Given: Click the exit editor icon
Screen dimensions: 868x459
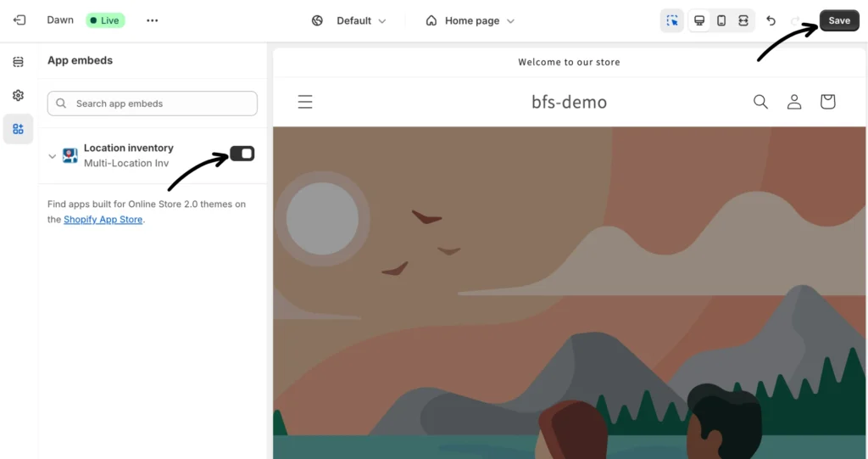Looking at the screenshot, I should (19, 20).
